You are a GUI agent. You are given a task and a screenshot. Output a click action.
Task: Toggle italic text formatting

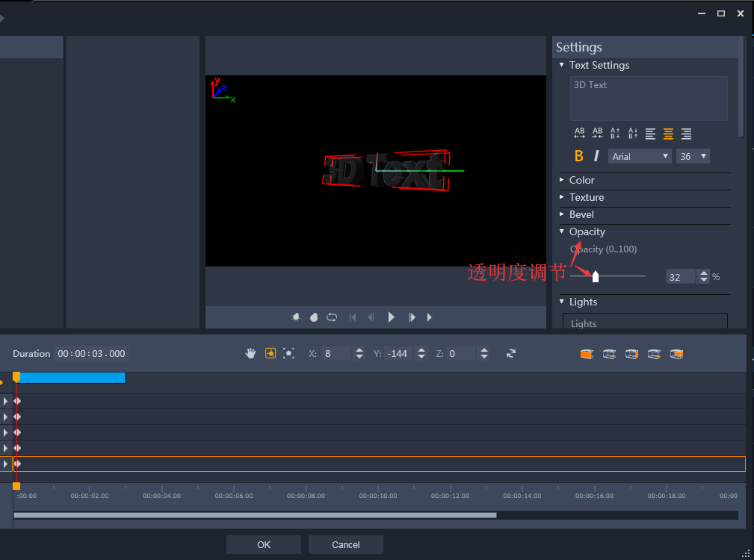coord(596,156)
